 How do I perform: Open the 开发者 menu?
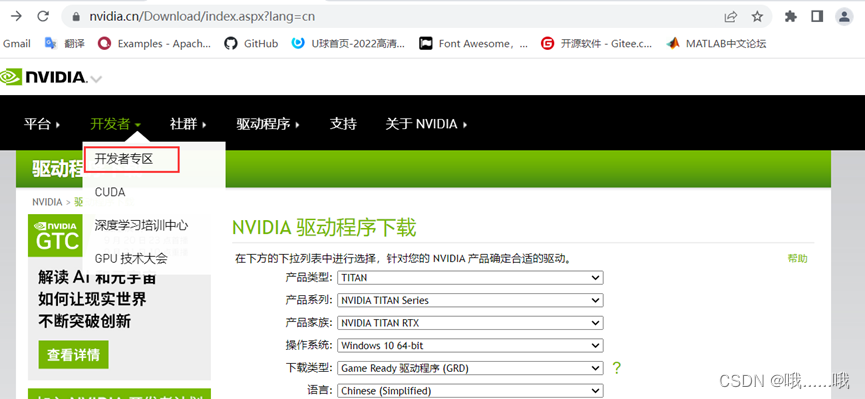pos(115,124)
